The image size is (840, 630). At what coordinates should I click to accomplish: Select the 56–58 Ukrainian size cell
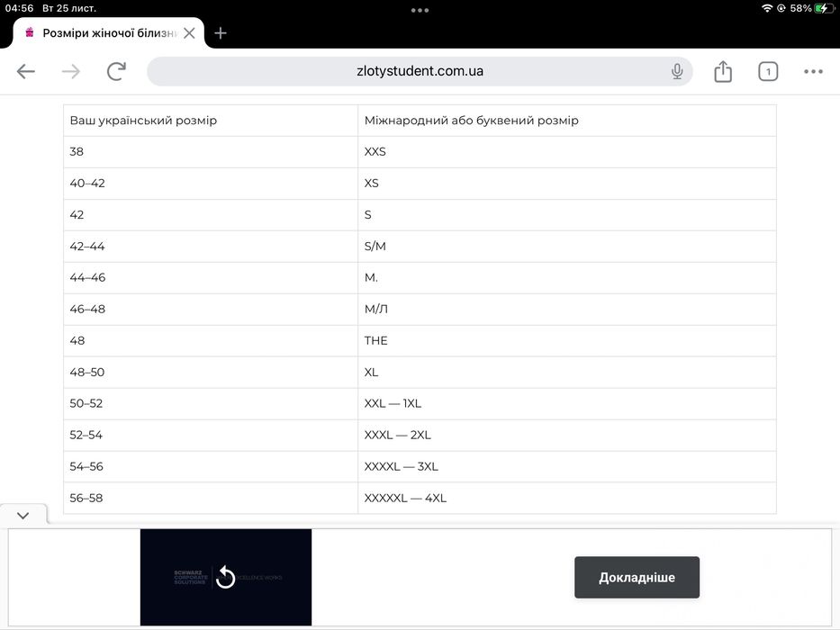(x=210, y=499)
